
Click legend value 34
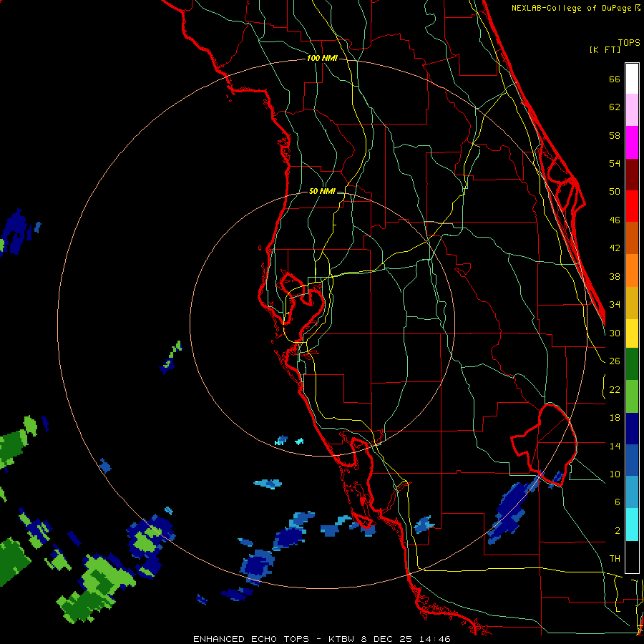pyautogui.click(x=615, y=305)
